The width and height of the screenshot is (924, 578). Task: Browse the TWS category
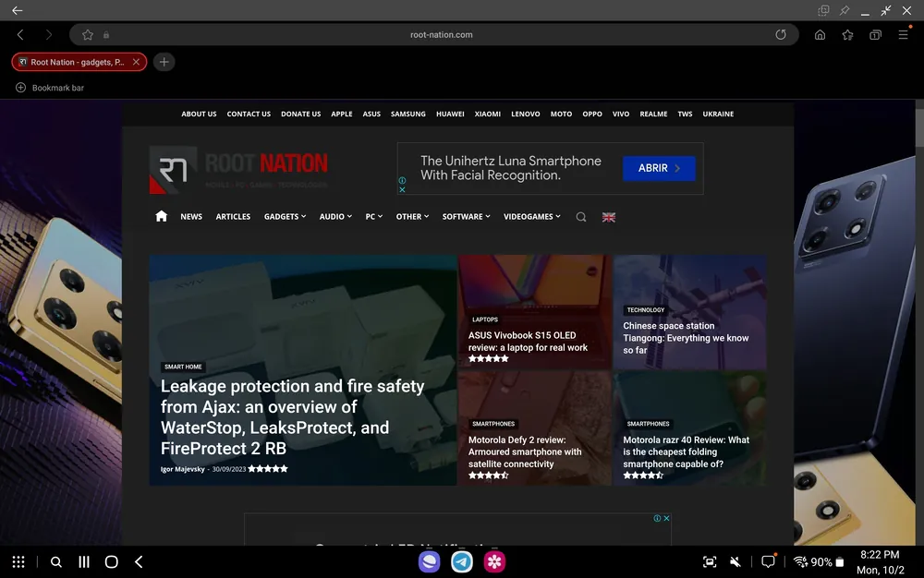tap(685, 114)
